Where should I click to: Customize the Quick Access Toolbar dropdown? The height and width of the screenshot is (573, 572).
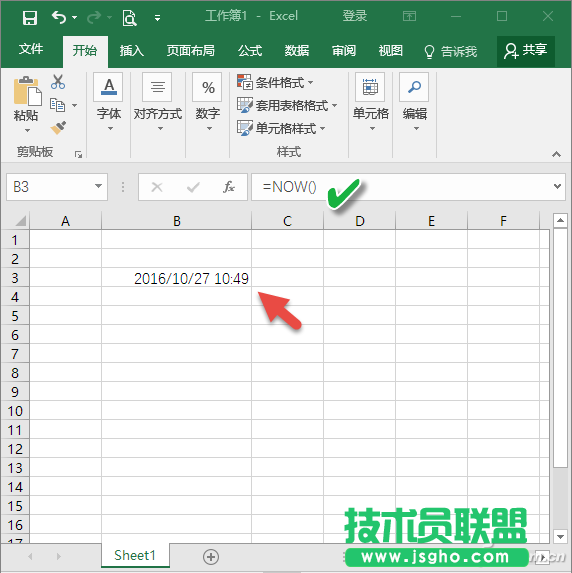[158, 18]
